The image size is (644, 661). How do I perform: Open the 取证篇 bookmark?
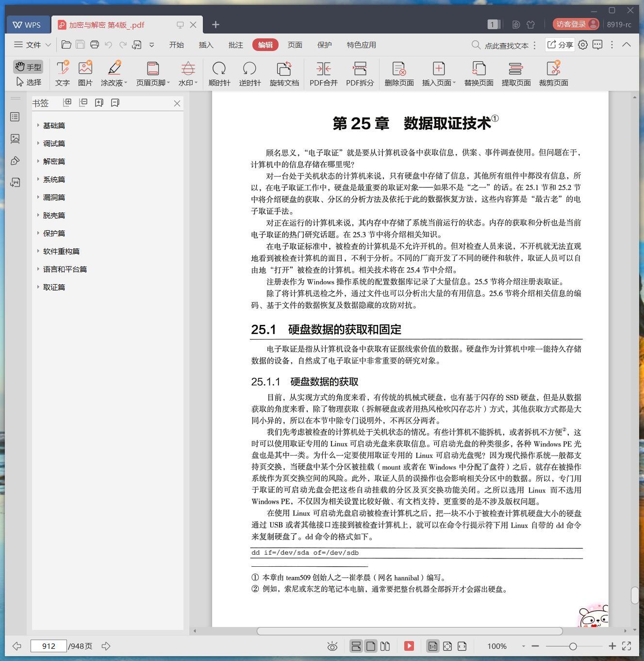[x=54, y=287]
